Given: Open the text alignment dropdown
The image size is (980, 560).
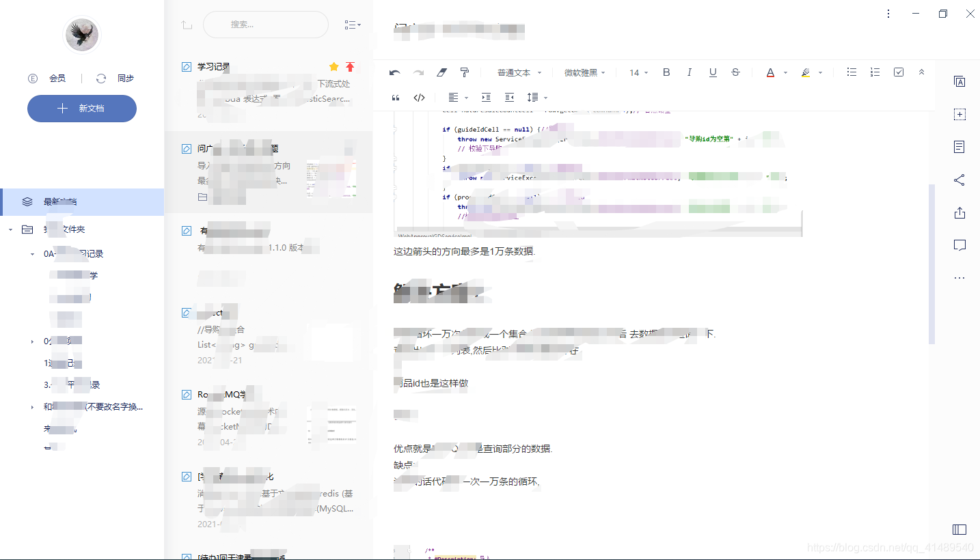Looking at the screenshot, I should tap(458, 98).
